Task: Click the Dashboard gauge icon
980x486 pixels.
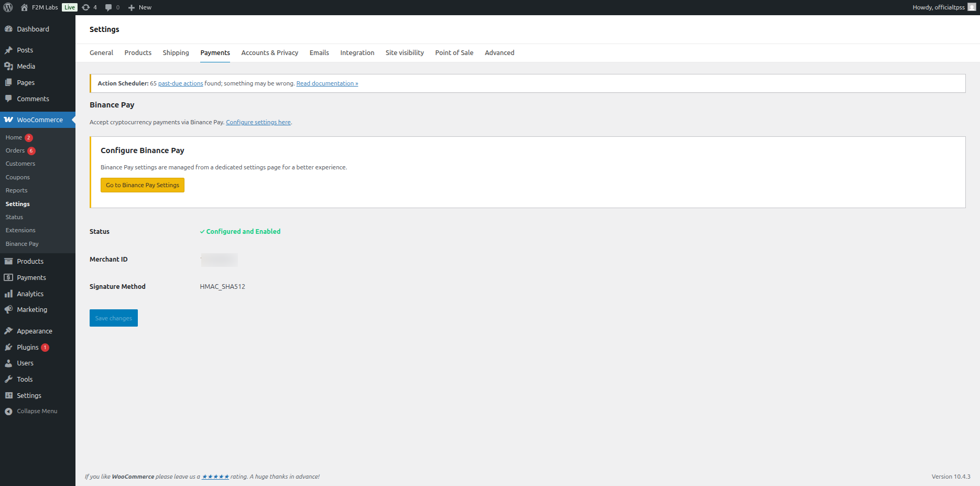Action: coord(8,29)
